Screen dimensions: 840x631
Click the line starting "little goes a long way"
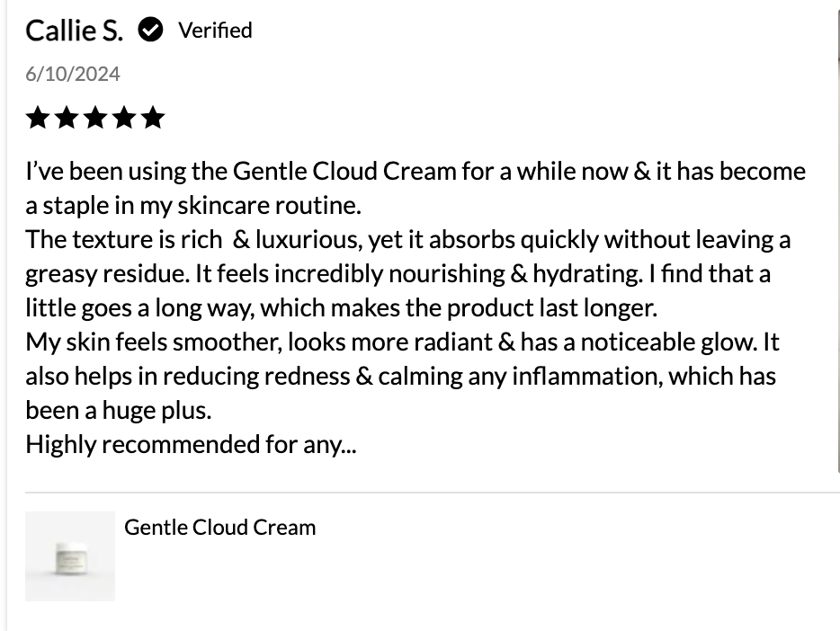click(x=341, y=307)
